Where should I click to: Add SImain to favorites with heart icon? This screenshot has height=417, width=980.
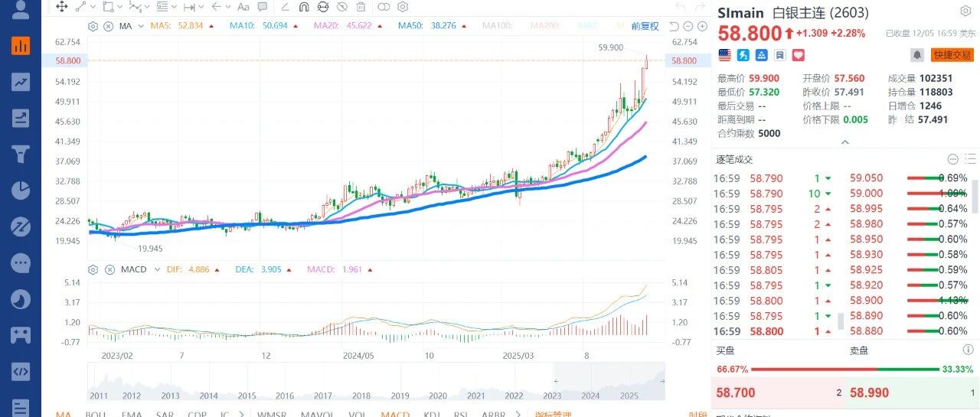click(798, 55)
